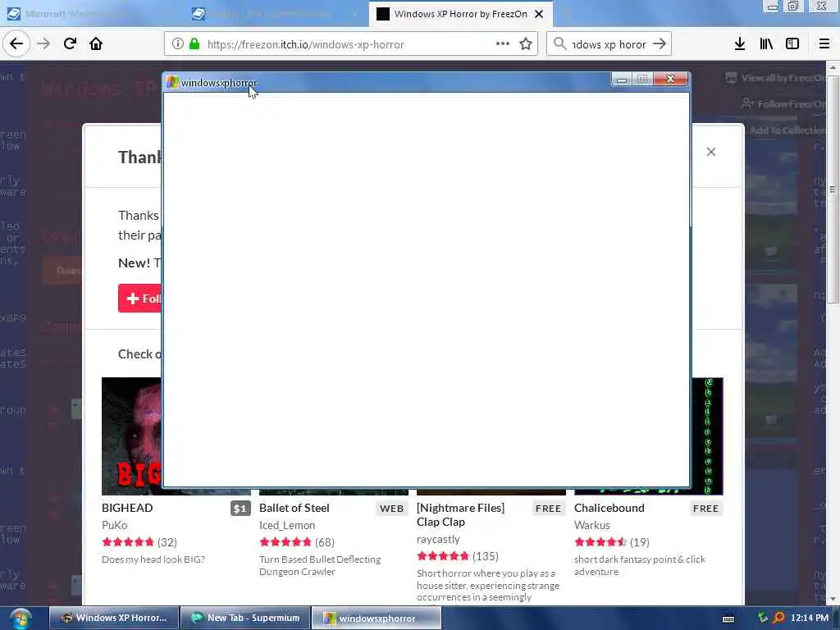Visit Warkus's author page
Viewport: 840px width, 630px height.
[592, 525]
